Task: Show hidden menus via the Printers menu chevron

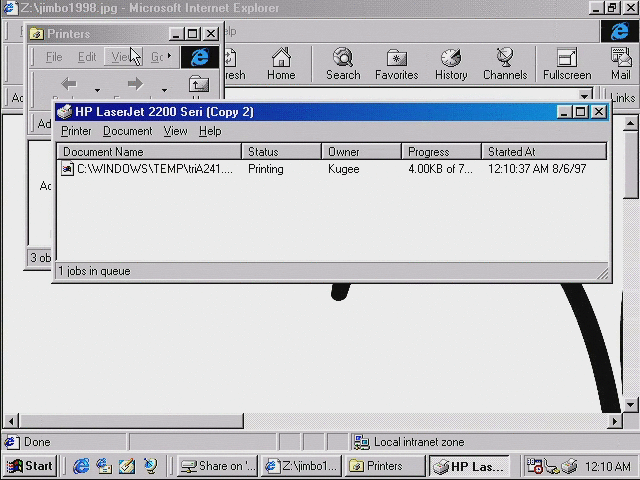Action: coord(169,56)
